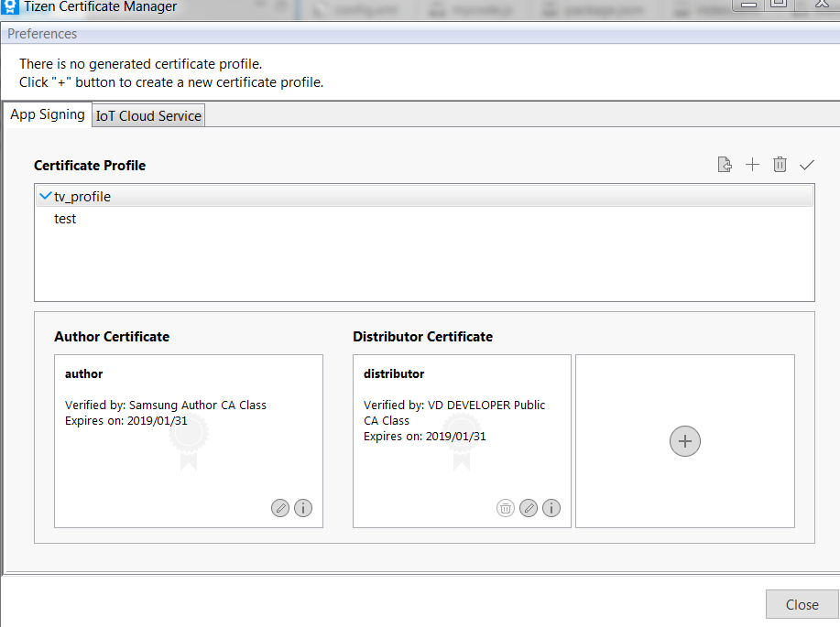
Task: Select the test certificate profile
Action: [x=65, y=219]
